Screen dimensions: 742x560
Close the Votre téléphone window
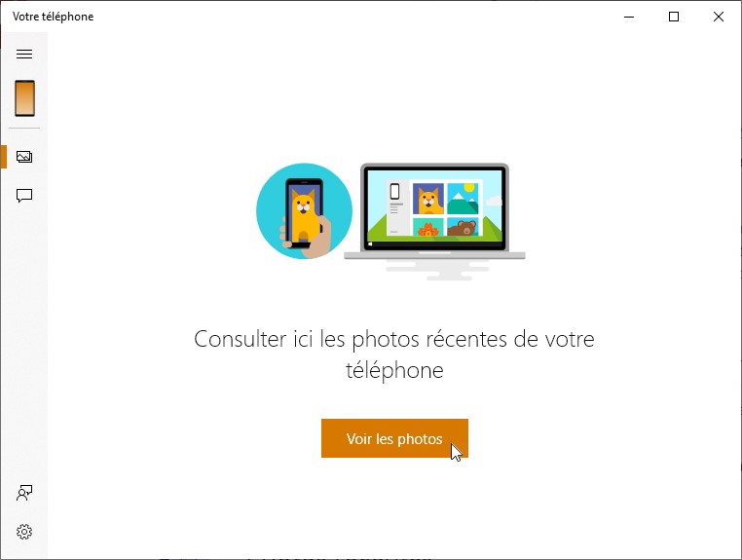point(718,17)
